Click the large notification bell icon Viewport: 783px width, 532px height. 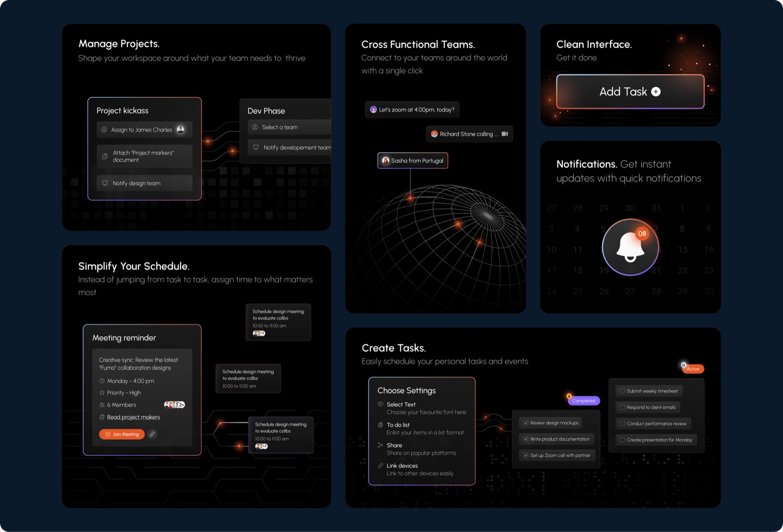click(630, 247)
